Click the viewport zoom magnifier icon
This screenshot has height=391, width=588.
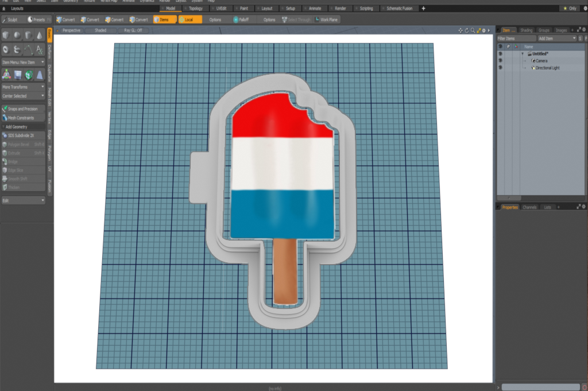coord(473,30)
